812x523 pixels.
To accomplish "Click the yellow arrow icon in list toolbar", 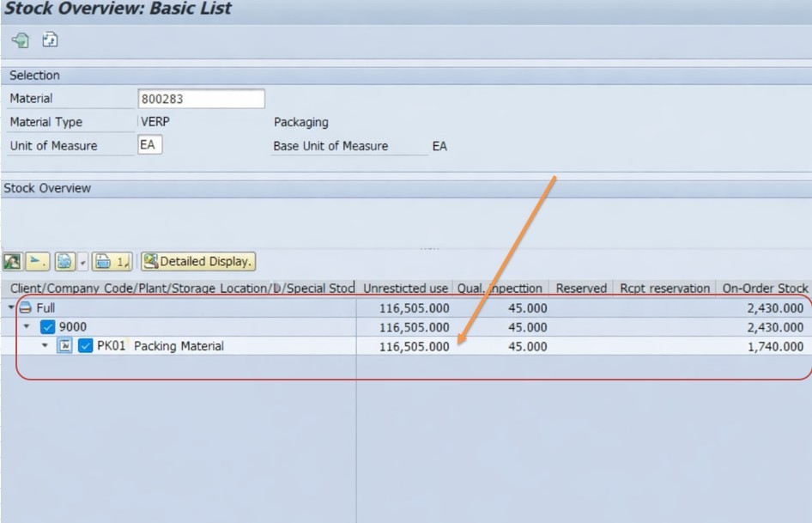I will pos(37,261).
